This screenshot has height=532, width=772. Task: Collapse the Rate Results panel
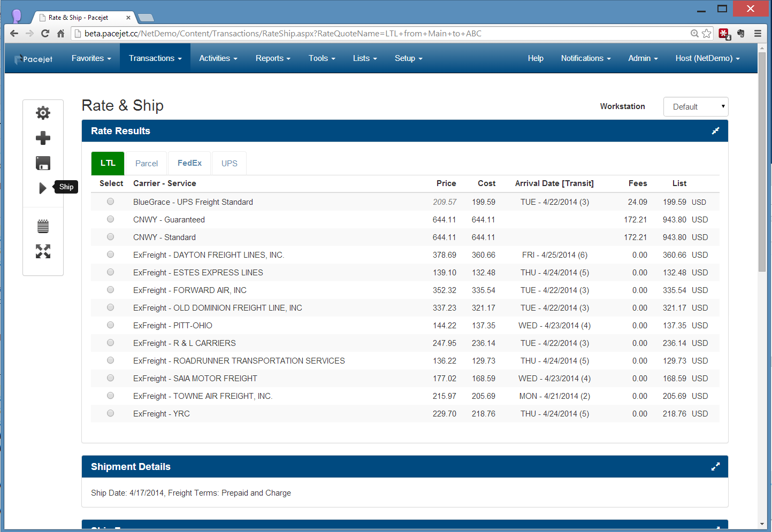tap(715, 131)
